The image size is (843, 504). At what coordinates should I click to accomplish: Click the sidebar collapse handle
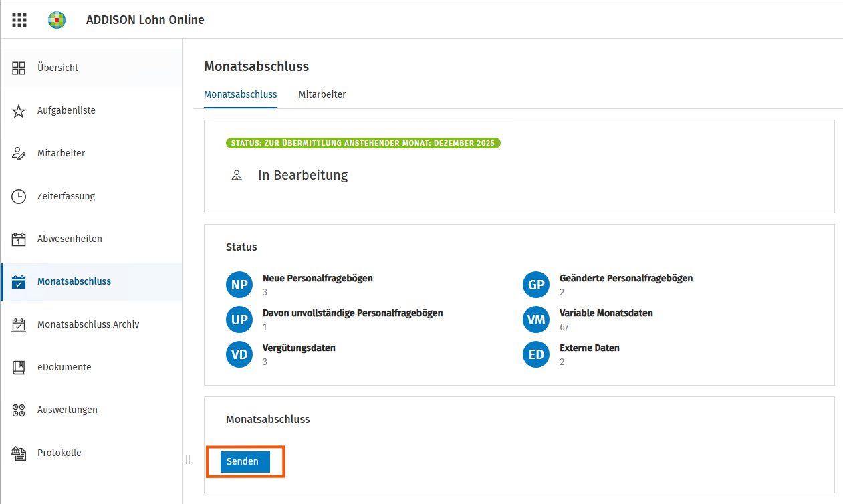tap(188, 459)
